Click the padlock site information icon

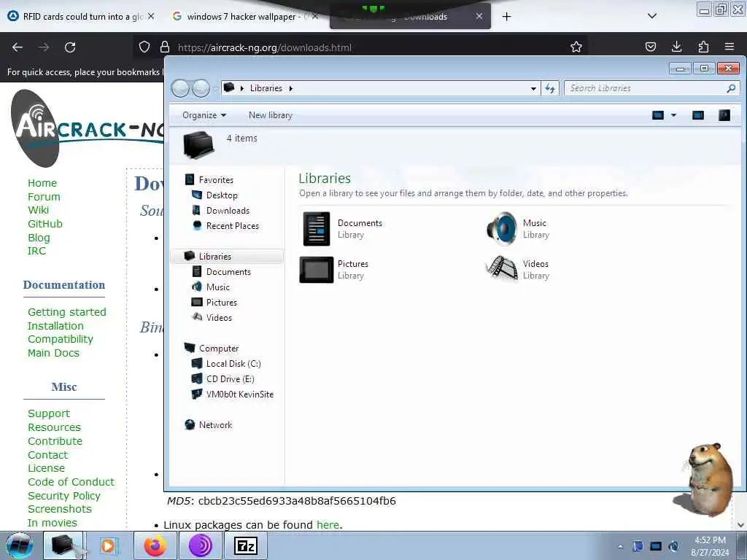click(165, 47)
